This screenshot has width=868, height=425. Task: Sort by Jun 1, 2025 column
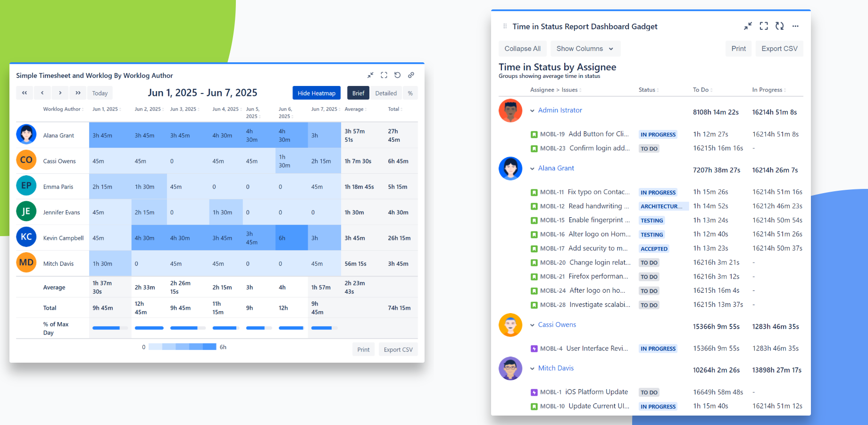coord(107,109)
